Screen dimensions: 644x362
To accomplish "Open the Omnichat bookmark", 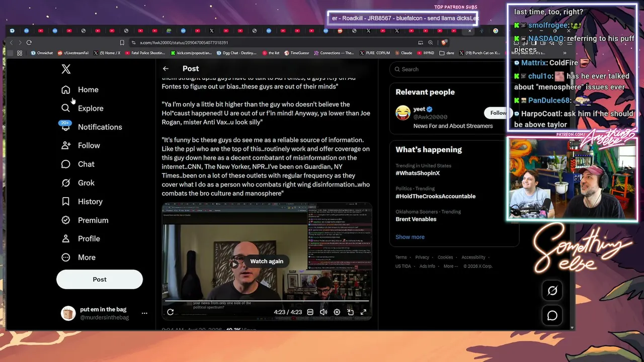I will click(x=42, y=53).
